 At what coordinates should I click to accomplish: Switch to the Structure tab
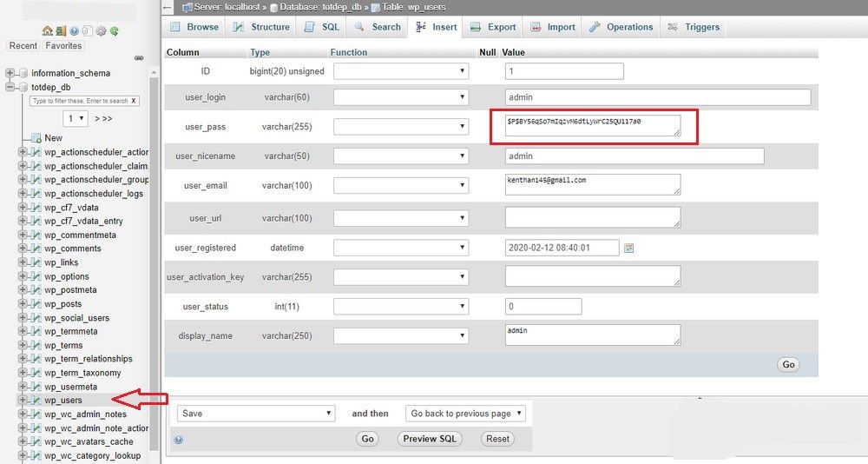point(261,27)
